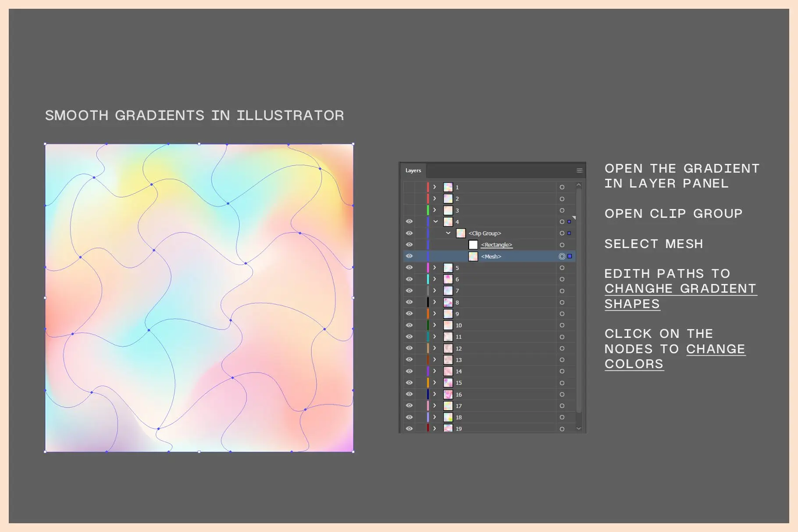This screenshot has height=532, width=798.
Task: Click the selection indicator square on layer 4
Action: pyautogui.click(x=569, y=222)
